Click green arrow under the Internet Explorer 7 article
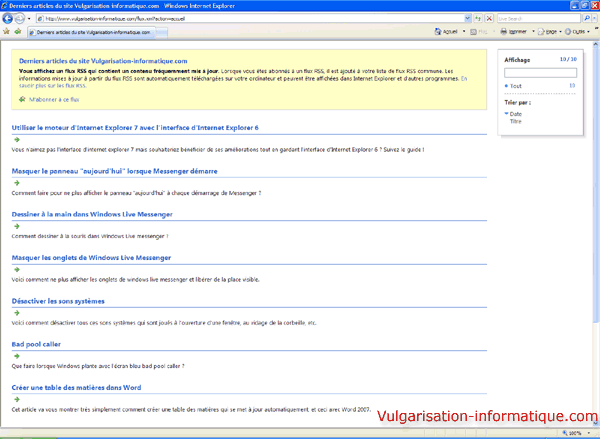This screenshot has height=439, width=600. coord(16,140)
